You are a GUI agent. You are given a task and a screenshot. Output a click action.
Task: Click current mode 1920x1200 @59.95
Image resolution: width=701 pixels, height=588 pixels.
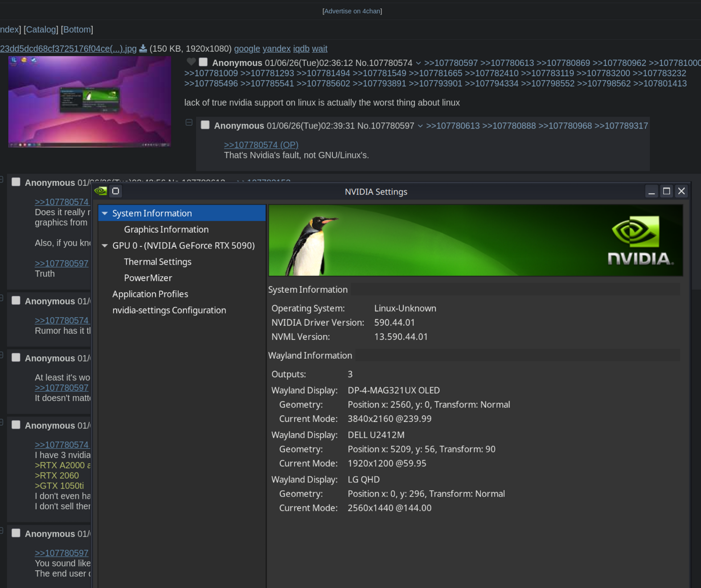click(x=387, y=463)
